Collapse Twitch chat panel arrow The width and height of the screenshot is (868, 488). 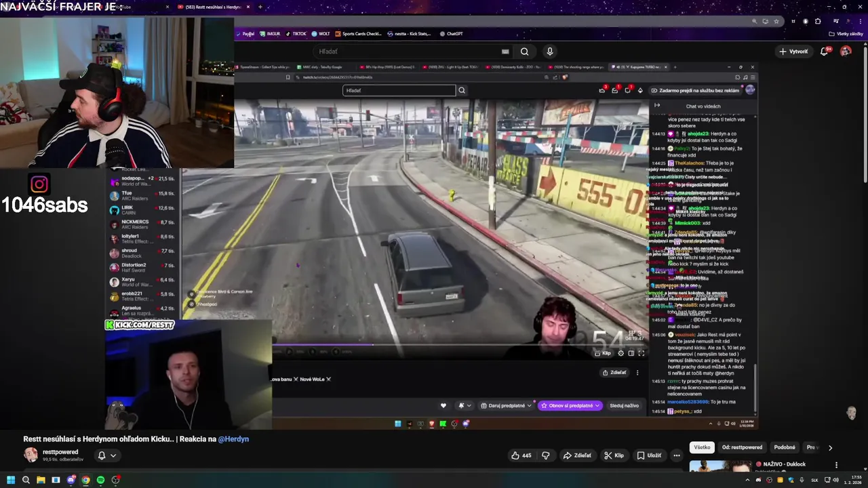point(657,106)
